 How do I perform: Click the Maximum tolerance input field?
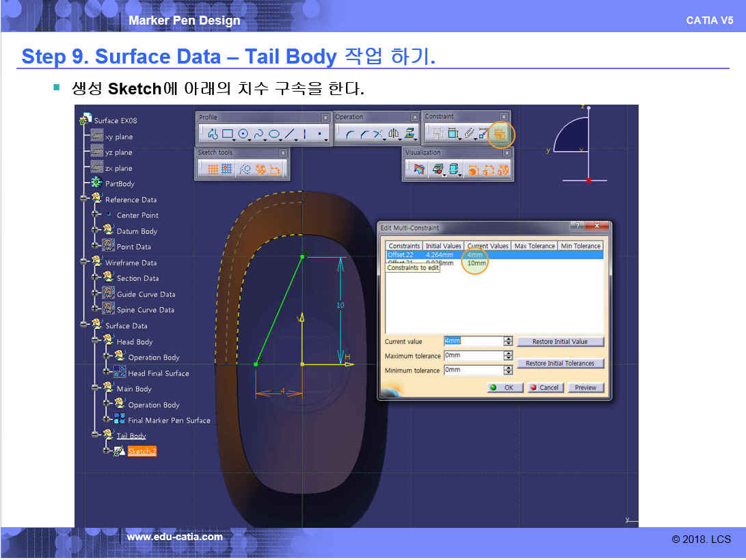[x=472, y=356]
